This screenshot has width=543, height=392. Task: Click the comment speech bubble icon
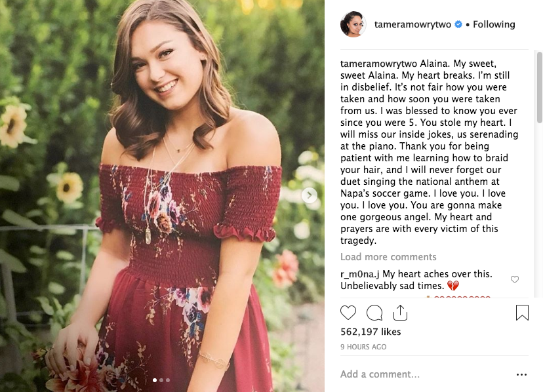click(x=374, y=313)
